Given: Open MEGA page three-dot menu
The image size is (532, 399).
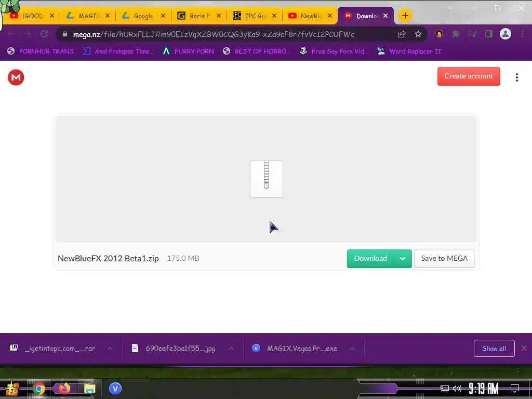Looking at the screenshot, I should [x=517, y=77].
